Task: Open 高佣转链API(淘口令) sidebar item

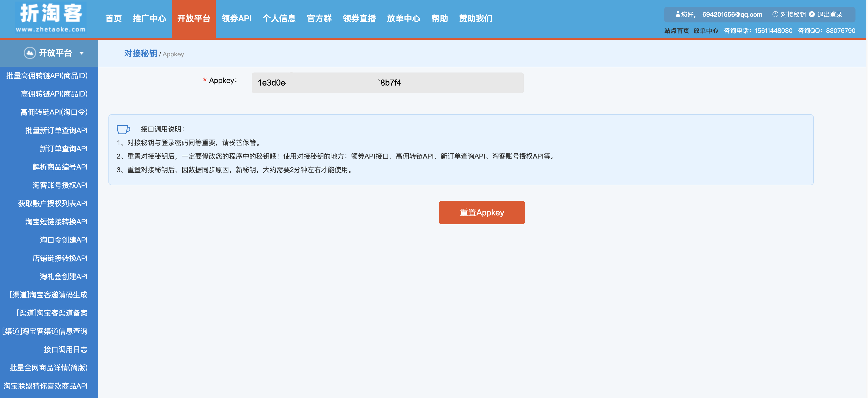Action: coord(54,112)
